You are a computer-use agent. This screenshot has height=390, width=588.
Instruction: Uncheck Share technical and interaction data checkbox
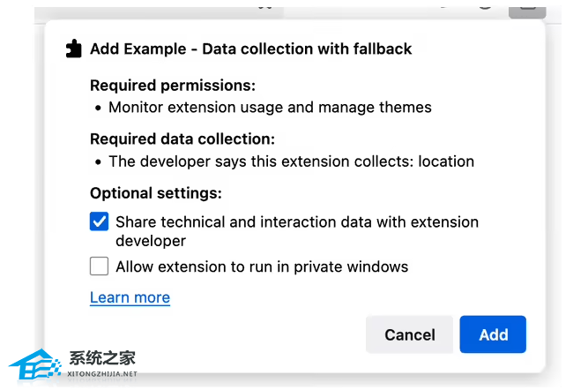point(100,222)
